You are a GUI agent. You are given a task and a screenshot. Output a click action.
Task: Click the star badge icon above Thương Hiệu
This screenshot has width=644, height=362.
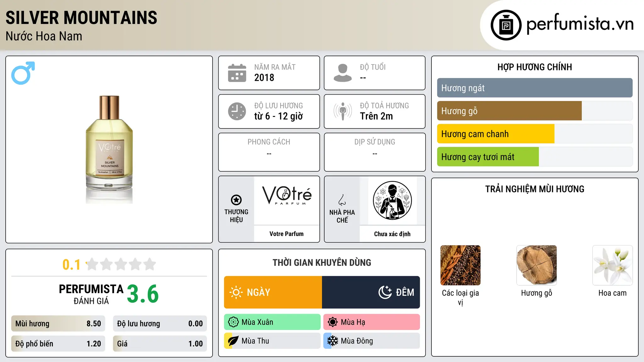tap(236, 200)
